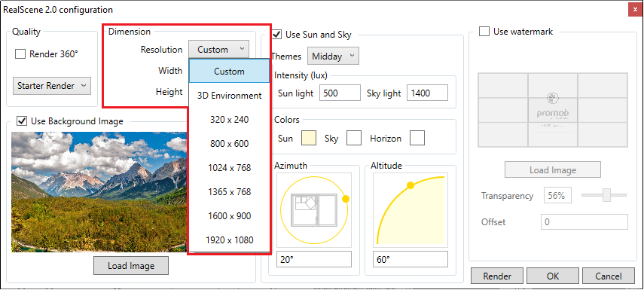Click the sun marker on Altitude arc
This screenshot has width=644, height=290.
pyautogui.click(x=410, y=185)
